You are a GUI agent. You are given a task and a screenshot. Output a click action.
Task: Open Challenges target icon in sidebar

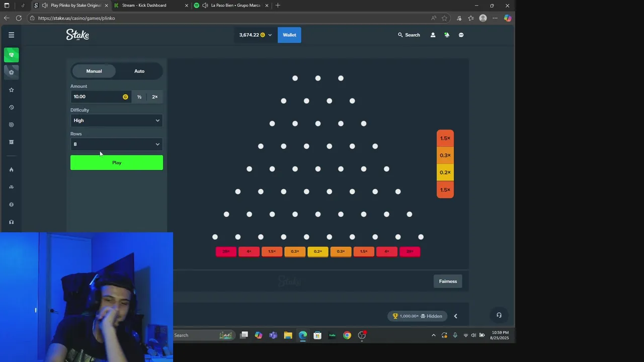11,125
